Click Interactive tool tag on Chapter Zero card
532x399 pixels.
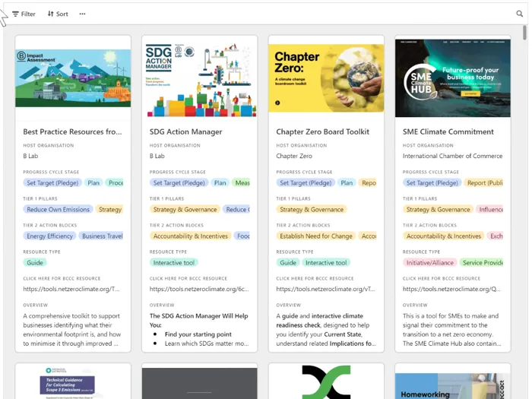pyautogui.click(x=326, y=263)
